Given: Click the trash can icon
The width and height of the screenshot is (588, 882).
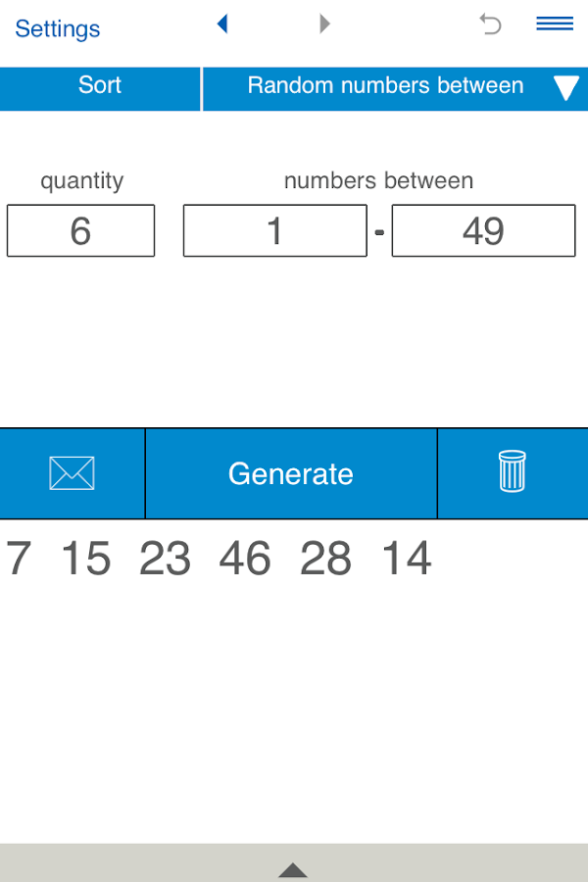Looking at the screenshot, I should pos(512,471).
